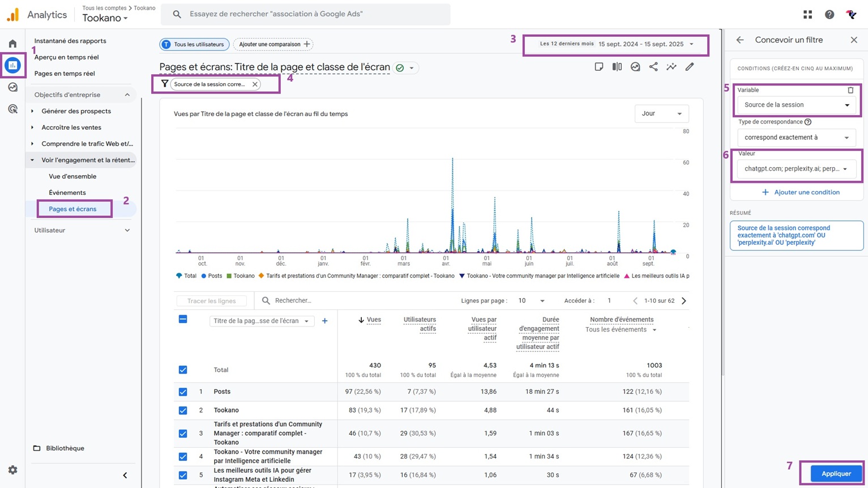Uncheck the Posts row checkbox

[x=183, y=392]
